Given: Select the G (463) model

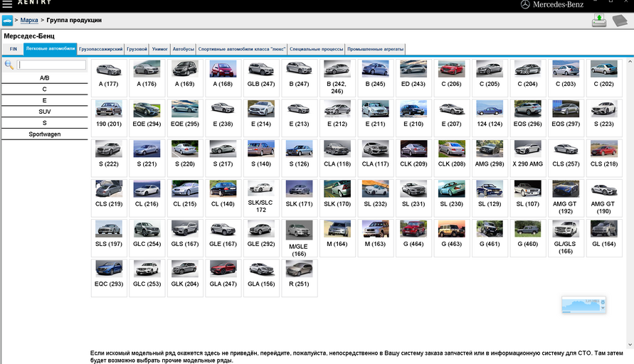Looking at the screenshot, I should tap(451, 238).
